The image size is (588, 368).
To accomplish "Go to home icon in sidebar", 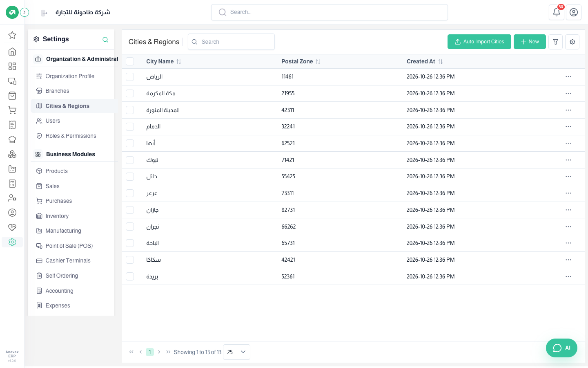I will coord(12,52).
